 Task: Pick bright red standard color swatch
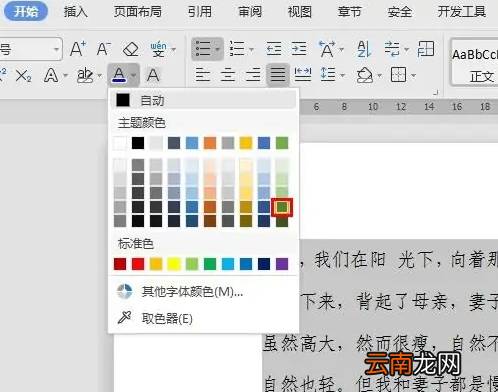coord(138,264)
